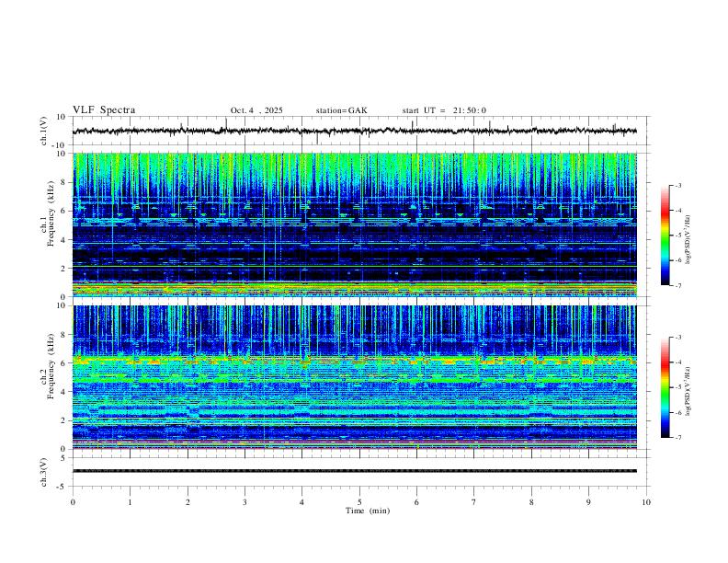Click the ch.2 spectrogram panel
Image resolution: width=728 pixels, height=563 pixels.
point(355,377)
